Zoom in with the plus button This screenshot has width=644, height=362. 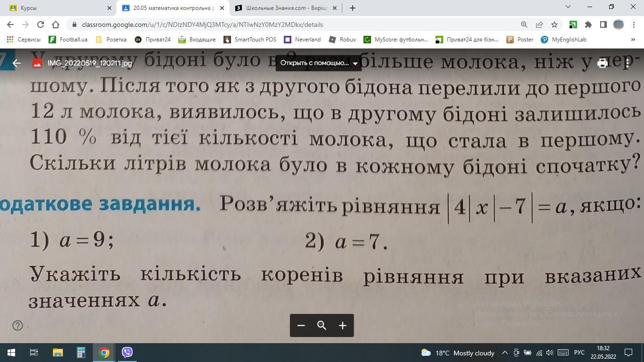click(x=343, y=325)
